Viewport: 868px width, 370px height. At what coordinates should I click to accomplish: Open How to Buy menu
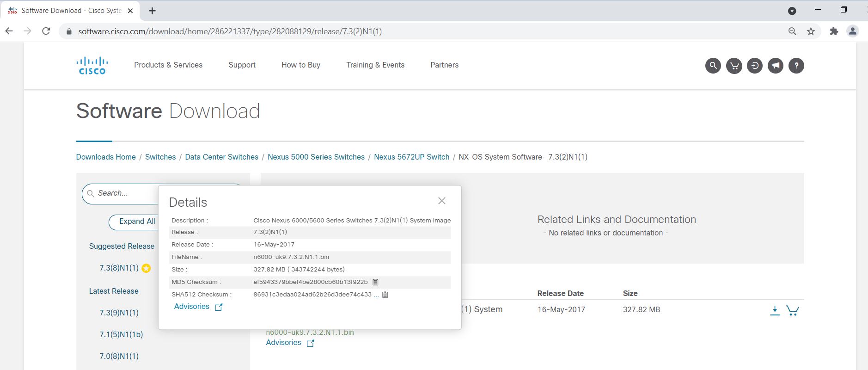pos(301,65)
